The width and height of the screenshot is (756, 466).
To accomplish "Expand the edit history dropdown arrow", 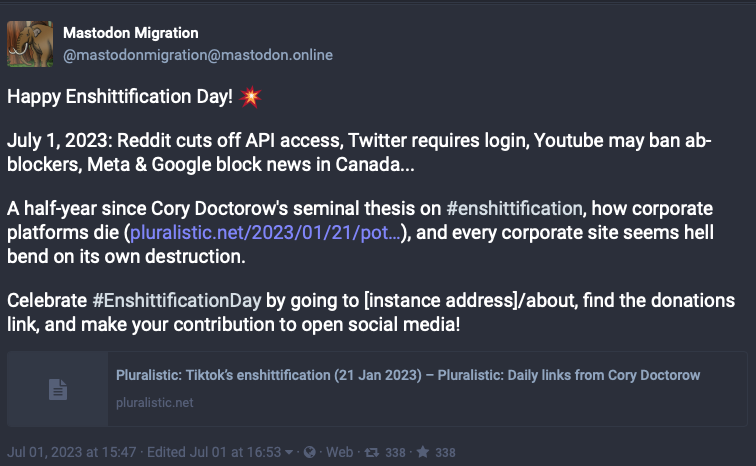I will click(x=289, y=453).
